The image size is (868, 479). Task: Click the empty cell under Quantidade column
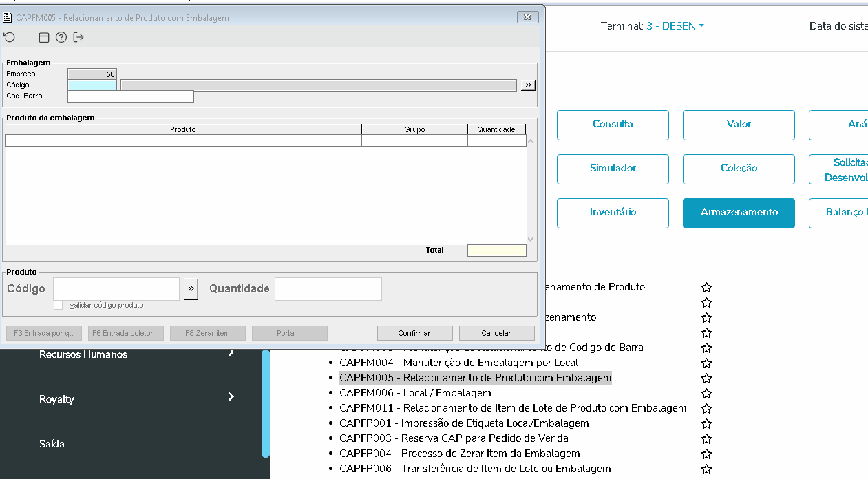pyautogui.click(x=496, y=140)
